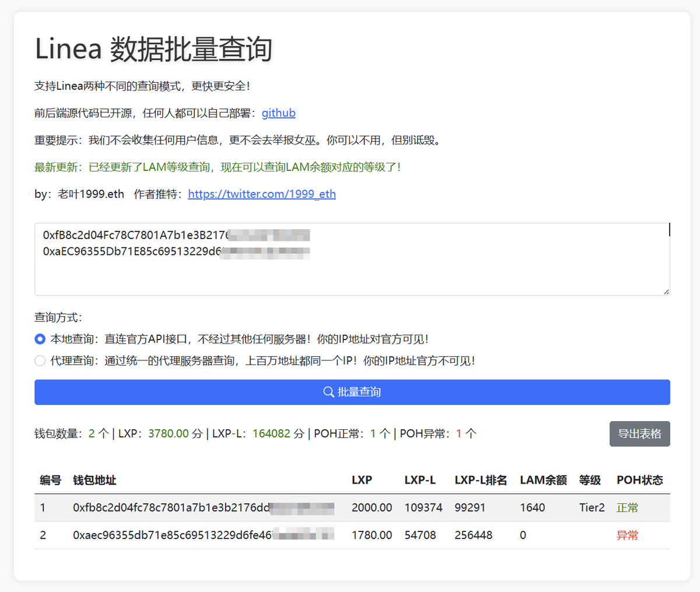
Task: Click the POH状态 column header
Action: [640, 480]
